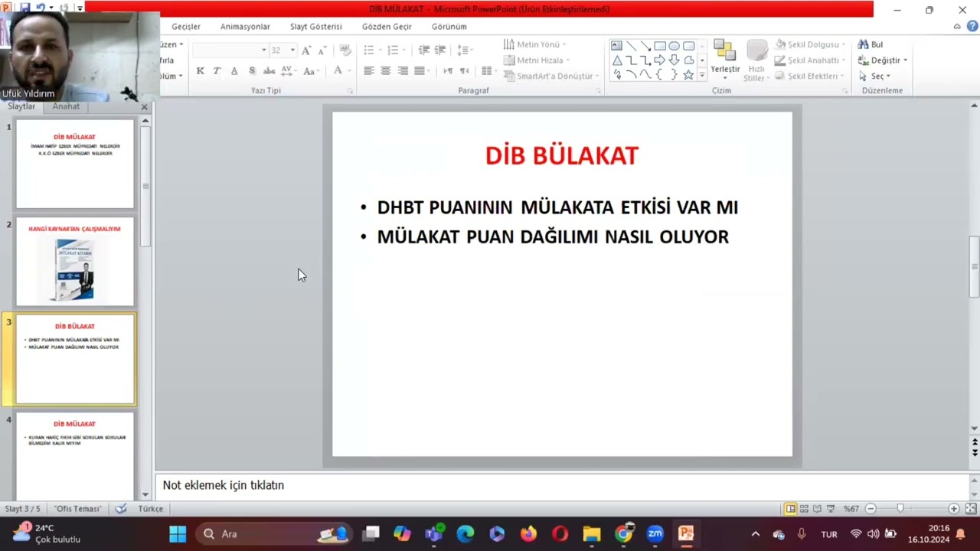Select the five-point star shape
The height and width of the screenshot is (551, 980).
(688, 75)
